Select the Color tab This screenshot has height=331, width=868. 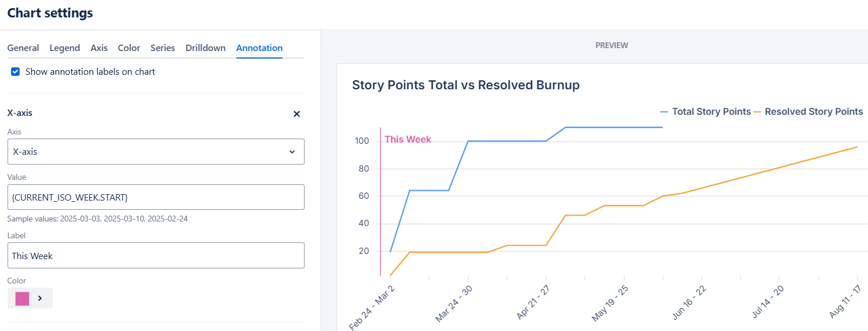click(129, 48)
